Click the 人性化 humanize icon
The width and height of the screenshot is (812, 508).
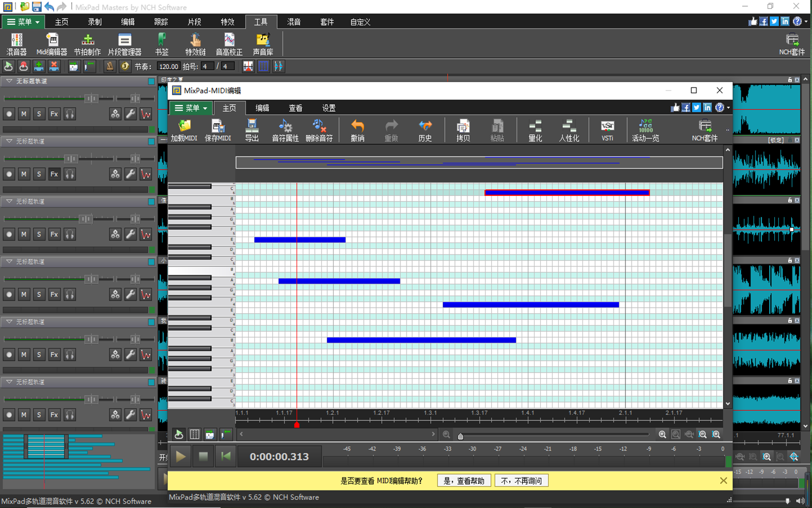pyautogui.click(x=569, y=130)
